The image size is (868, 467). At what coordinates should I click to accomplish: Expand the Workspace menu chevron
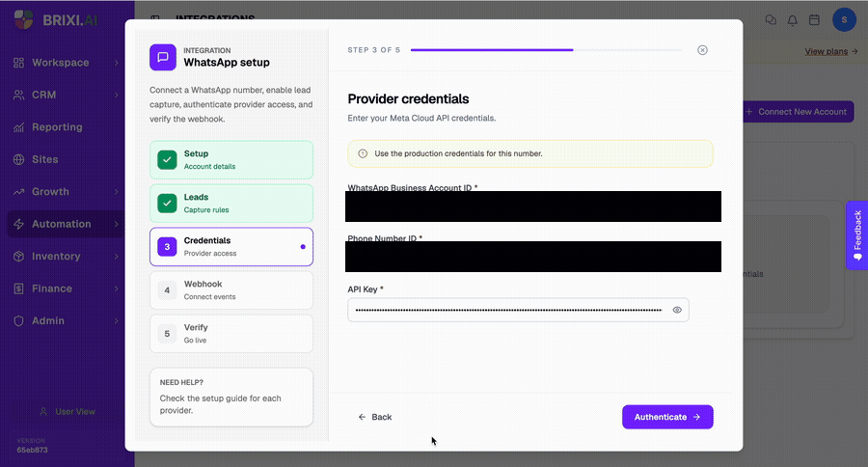(x=117, y=63)
